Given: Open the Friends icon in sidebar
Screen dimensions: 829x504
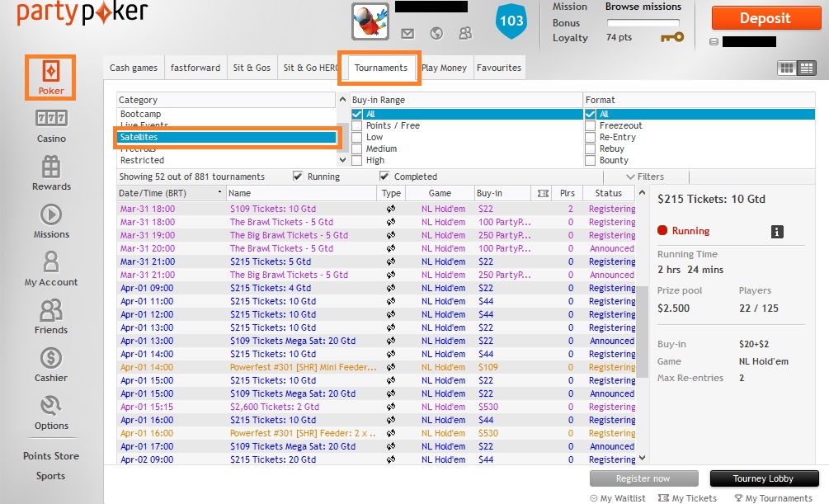Looking at the screenshot, I should 51,310.
